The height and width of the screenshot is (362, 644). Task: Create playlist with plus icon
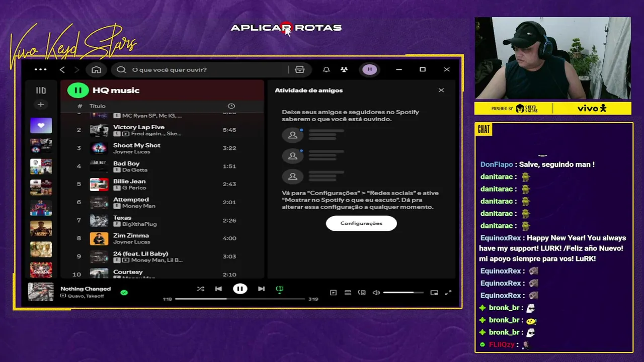coord(41,105)
